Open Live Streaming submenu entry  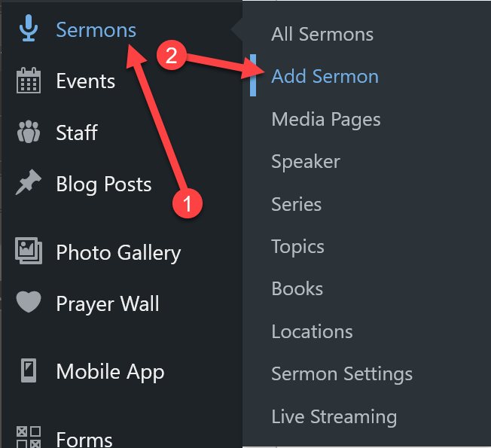pyautogui.click(x=334, y=416)
